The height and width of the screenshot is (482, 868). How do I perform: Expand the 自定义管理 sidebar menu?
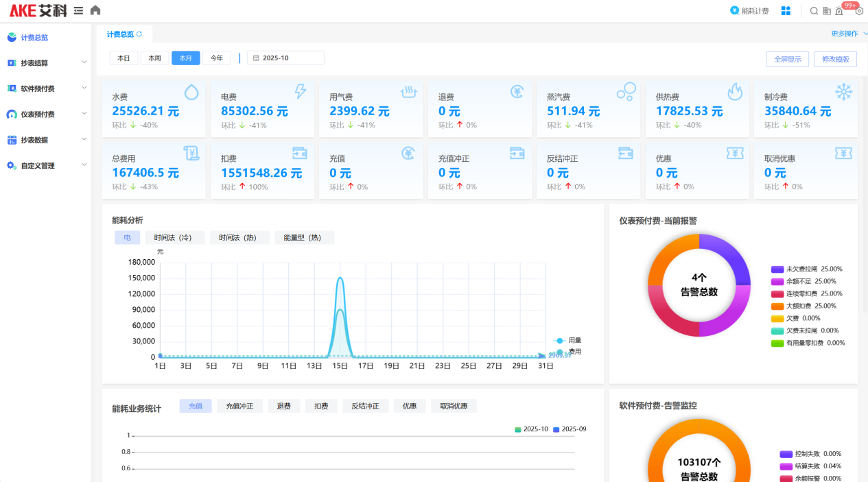point(47,166)
